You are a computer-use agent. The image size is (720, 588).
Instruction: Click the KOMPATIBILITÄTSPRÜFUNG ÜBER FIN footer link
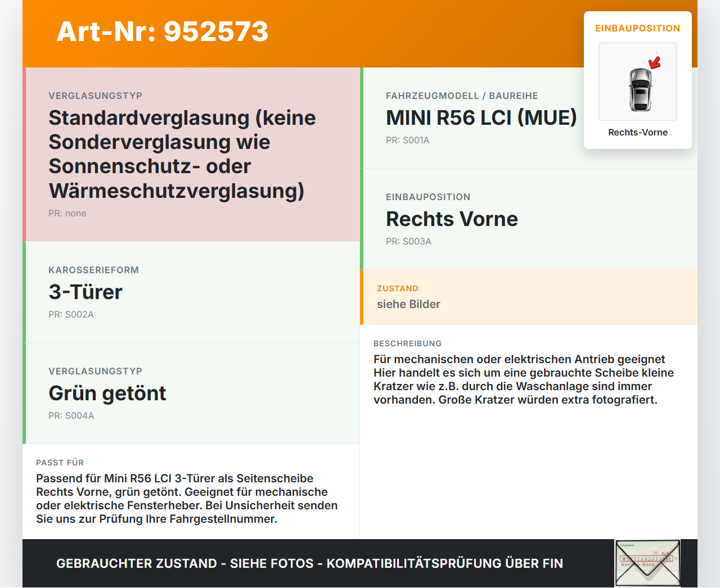309,563
